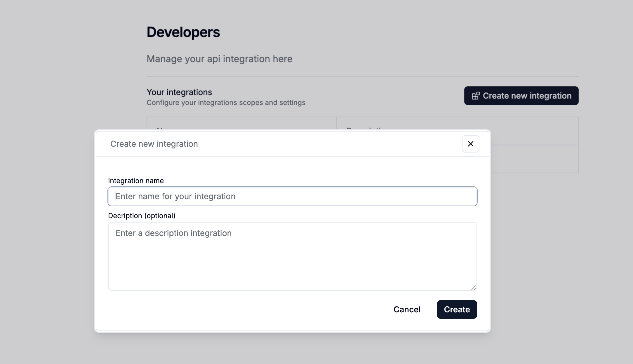Image resolution: width=633 pixels, height=364 pixels.
Task: Click 'Configure your integrations scopes and settings' text
Action: point(226,103)
